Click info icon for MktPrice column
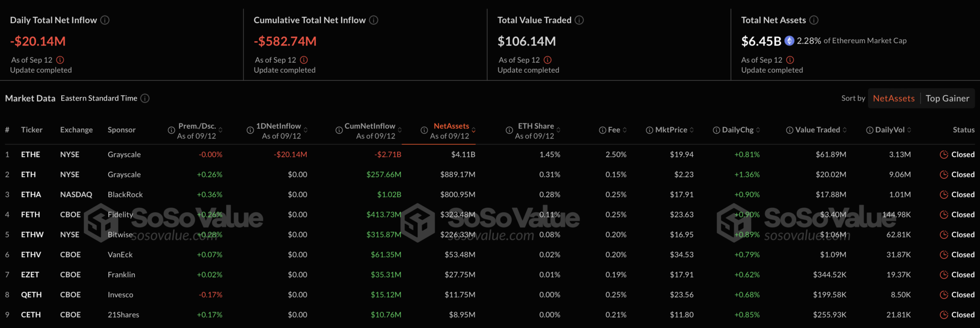 [649, 130]
